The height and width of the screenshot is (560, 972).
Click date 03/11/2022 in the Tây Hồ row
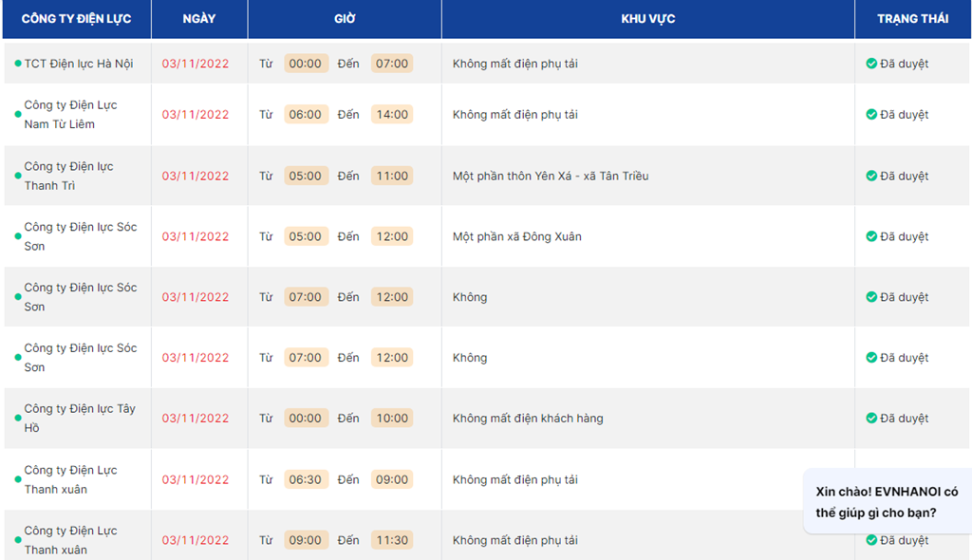click(x=196, y=418)
